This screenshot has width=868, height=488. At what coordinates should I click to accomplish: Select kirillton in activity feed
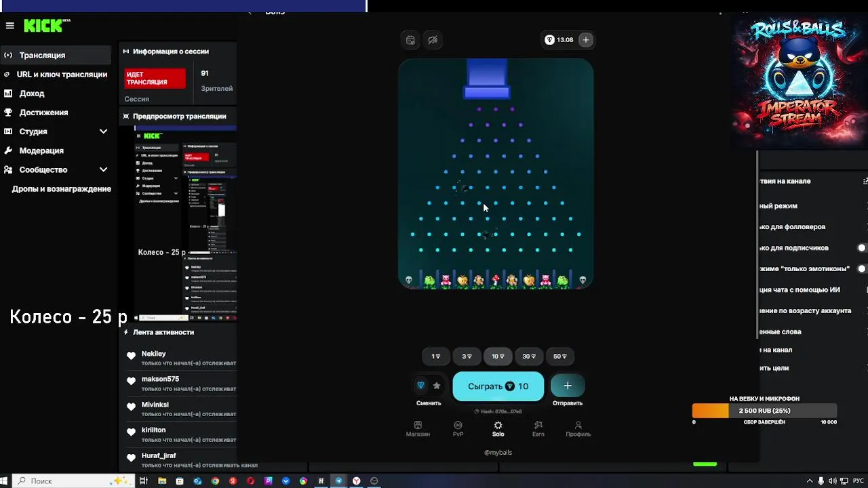(153, 430)
